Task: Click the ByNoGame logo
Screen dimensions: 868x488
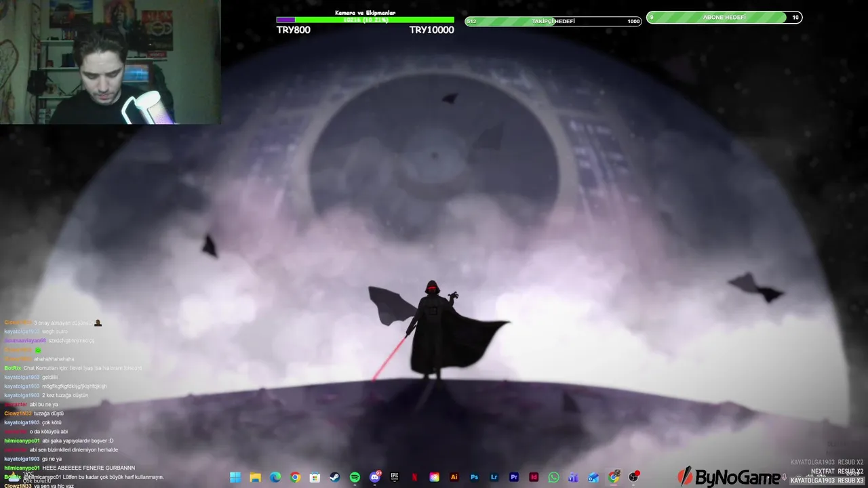Action: (x=728, y=476)
